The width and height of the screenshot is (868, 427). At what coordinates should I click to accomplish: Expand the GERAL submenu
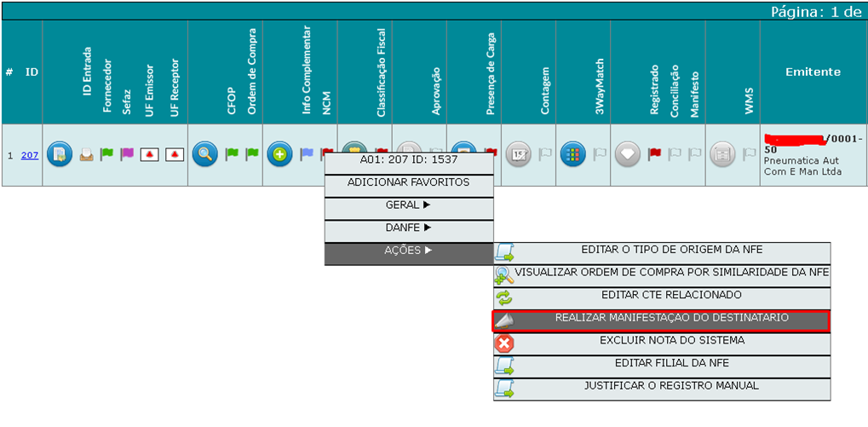(x=408, y=205)
